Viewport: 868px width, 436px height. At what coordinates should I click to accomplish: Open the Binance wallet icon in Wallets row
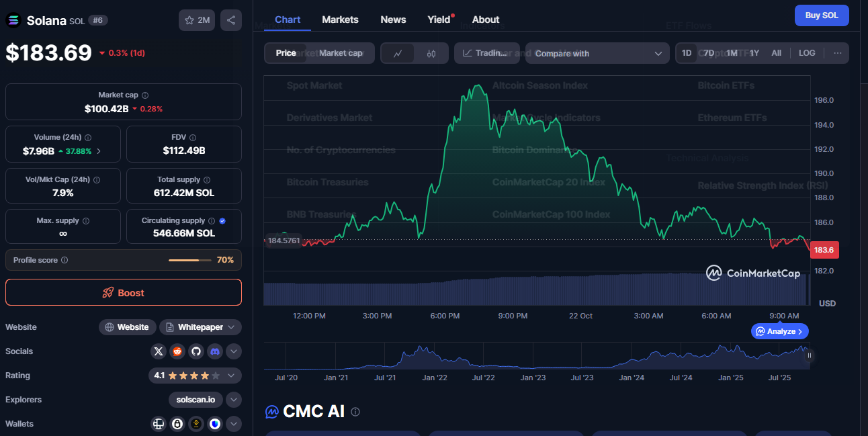pos(196,424)
